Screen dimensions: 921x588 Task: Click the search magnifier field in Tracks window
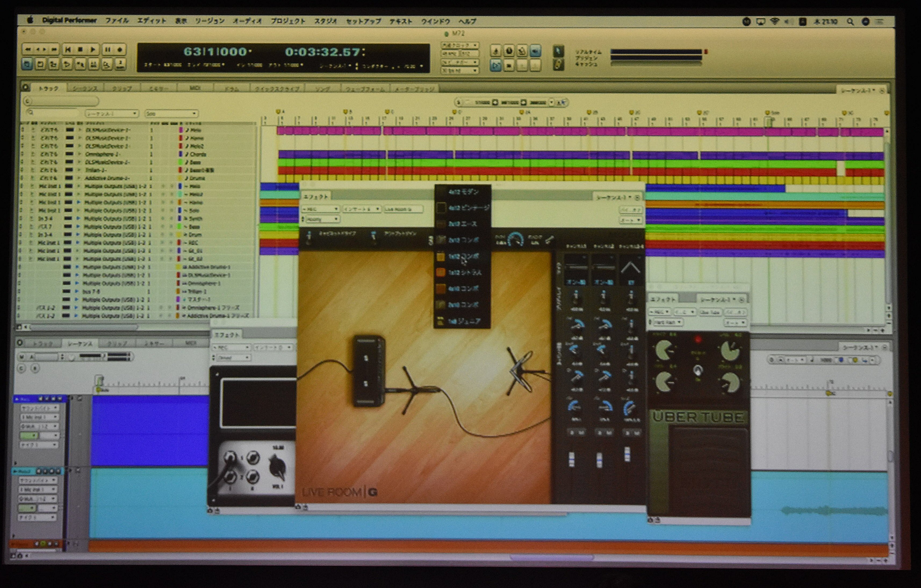[52, 113]
